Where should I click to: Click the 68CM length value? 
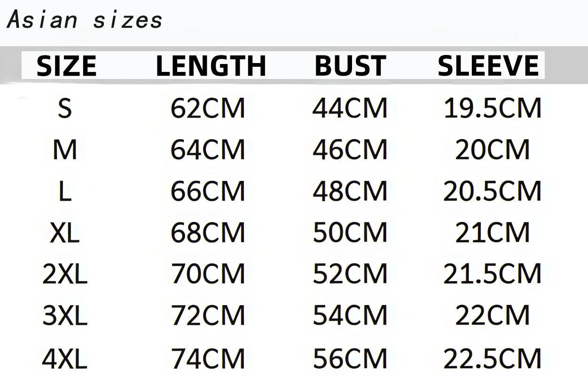[208, 233]
